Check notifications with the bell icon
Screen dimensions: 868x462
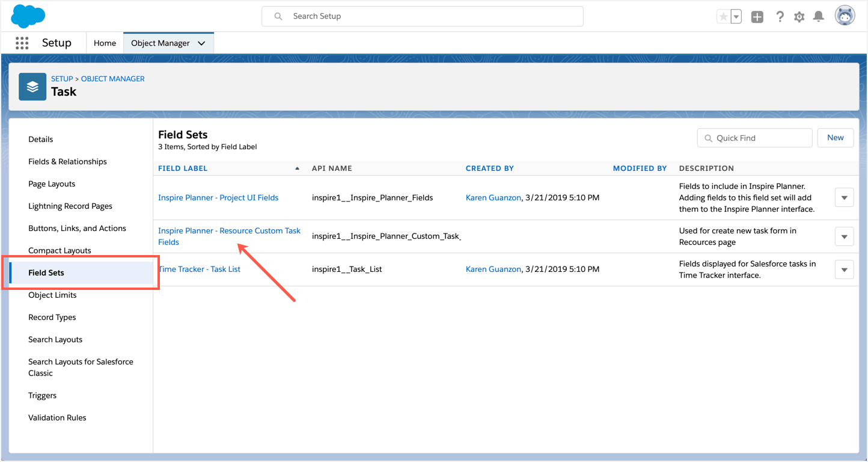818,16
